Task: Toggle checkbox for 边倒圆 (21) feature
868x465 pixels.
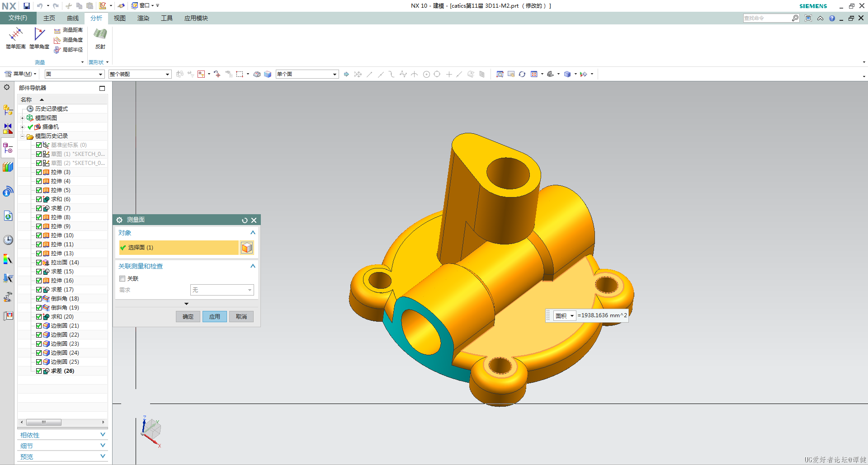Action: coord(39,326)
